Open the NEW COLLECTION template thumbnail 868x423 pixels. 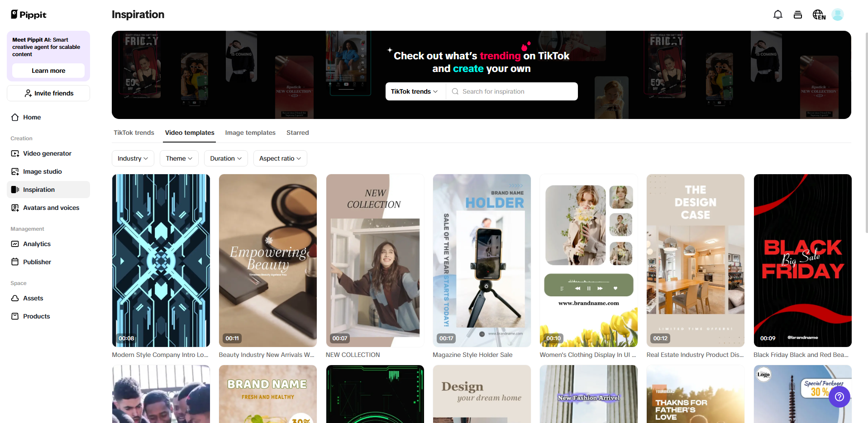tap(375, 261)
